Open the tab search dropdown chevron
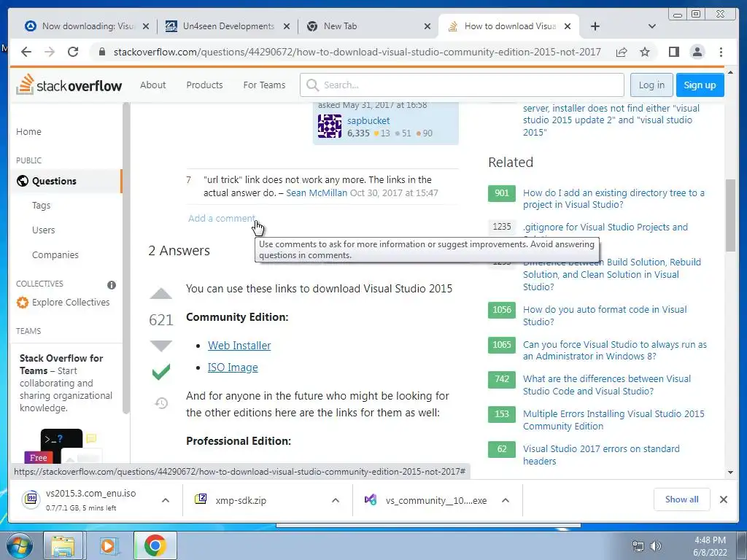Image resolution: width=747 pixels, height=560 pixels. point(651,26)
